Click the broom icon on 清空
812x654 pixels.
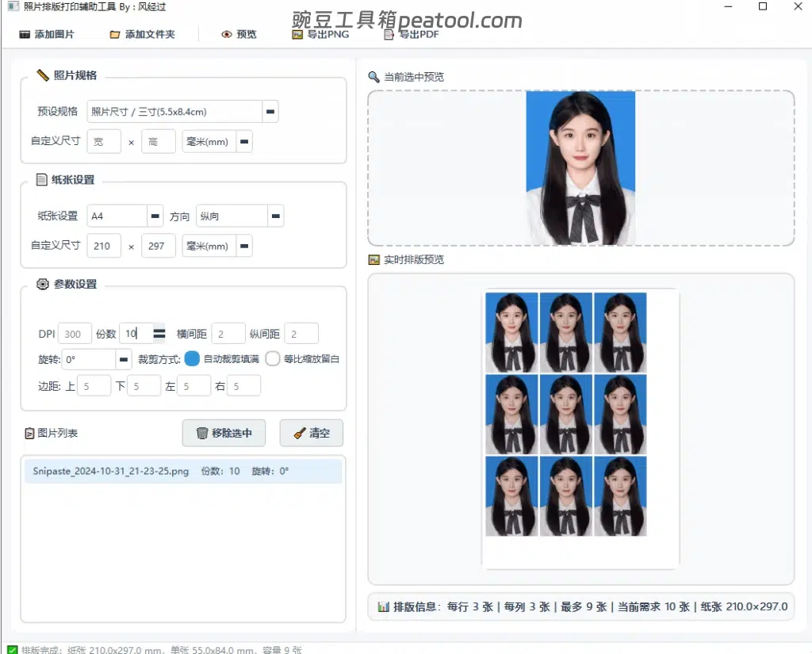click(299, 434)
